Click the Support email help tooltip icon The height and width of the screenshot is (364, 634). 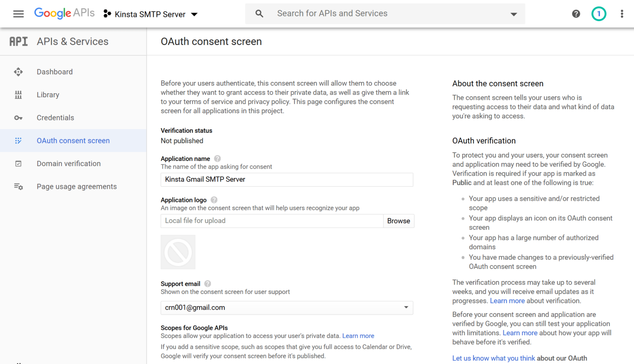tap(207, 284)
